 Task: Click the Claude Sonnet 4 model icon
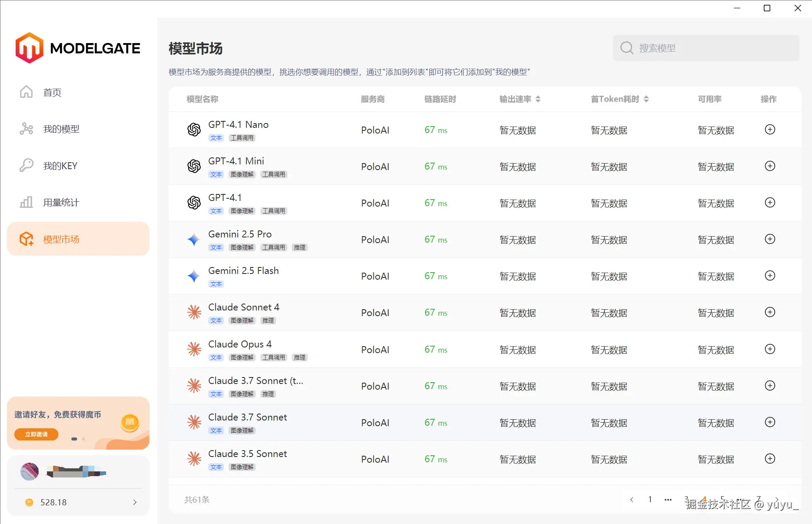coord(194,312)
